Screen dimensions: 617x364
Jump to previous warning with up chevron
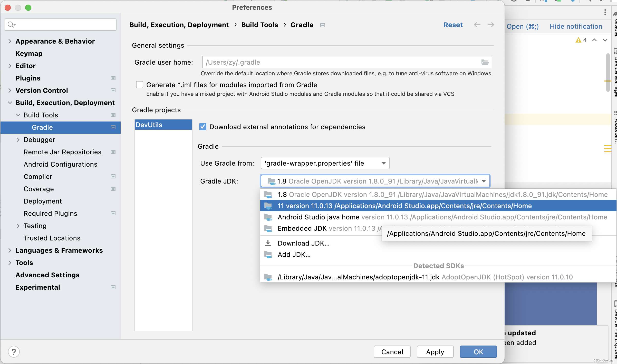[x=594, y=40]
